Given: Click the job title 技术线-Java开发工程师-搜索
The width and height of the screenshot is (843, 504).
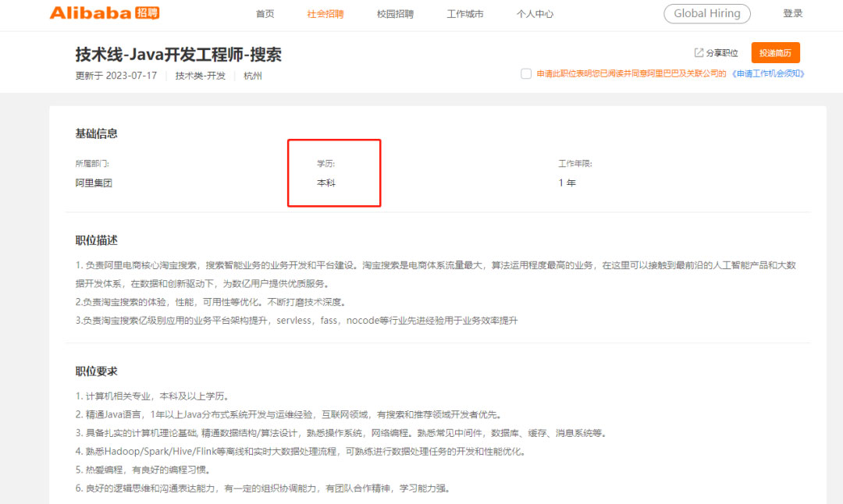Looking at the screenshot, I should click(178, 55).
